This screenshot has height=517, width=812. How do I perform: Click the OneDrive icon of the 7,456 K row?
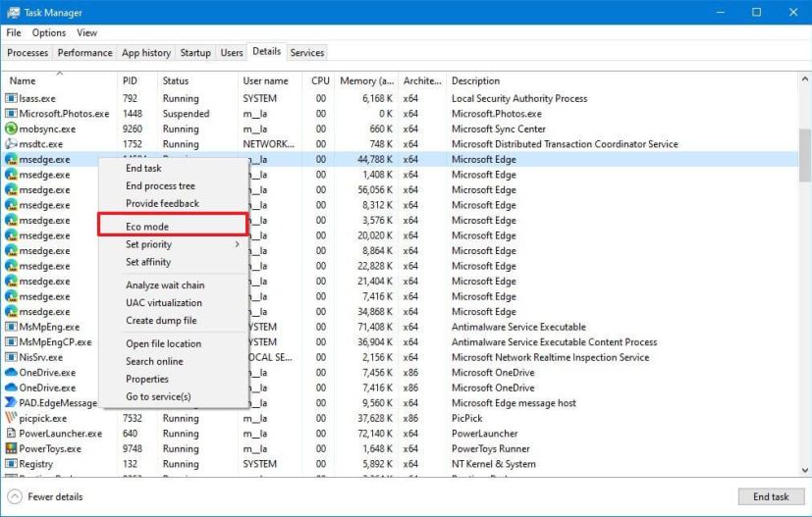point(11,372)
